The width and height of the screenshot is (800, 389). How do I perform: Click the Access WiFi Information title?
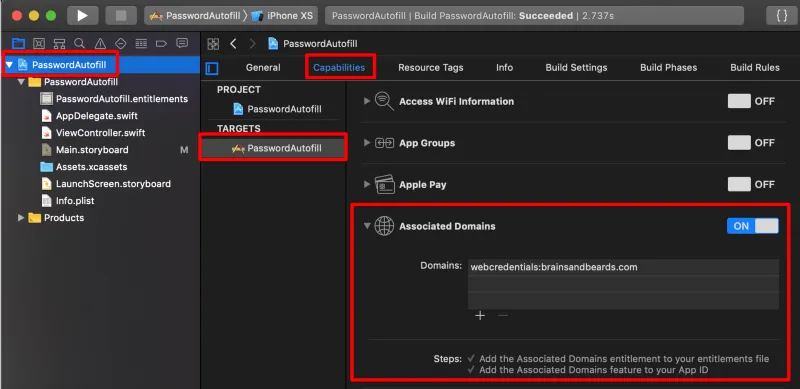tap(457, 101)
